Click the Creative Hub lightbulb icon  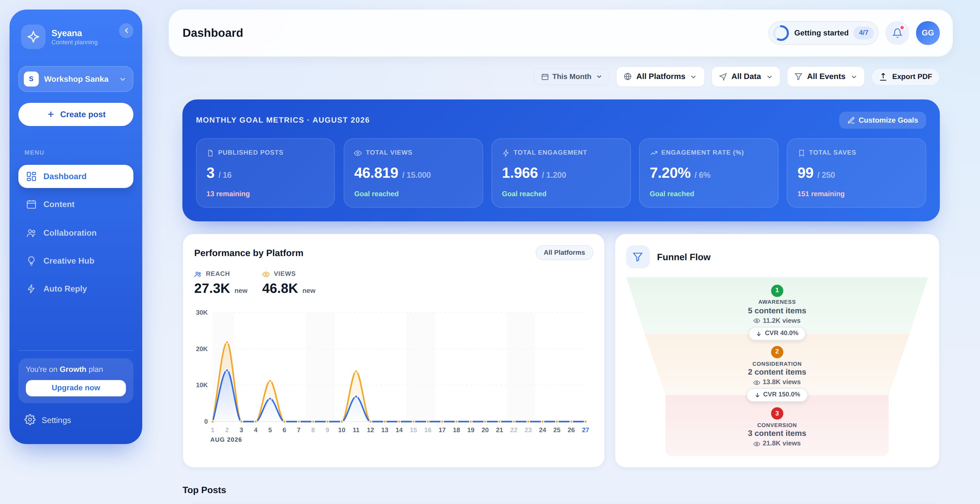(31, 261)
